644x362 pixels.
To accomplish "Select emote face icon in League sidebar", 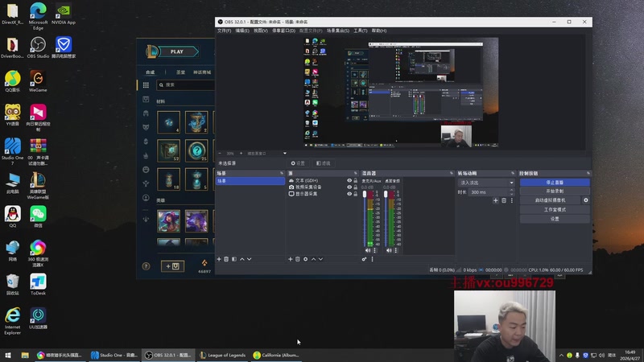I will pos(146,170).
